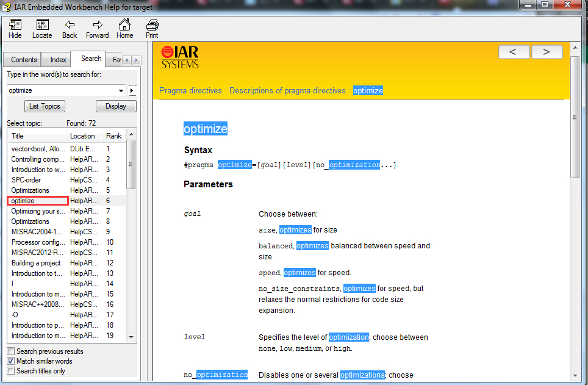Viewport: 588px width, 385px height.
Task: Click the Hide toolbar icon
Action: coord(15,25)
